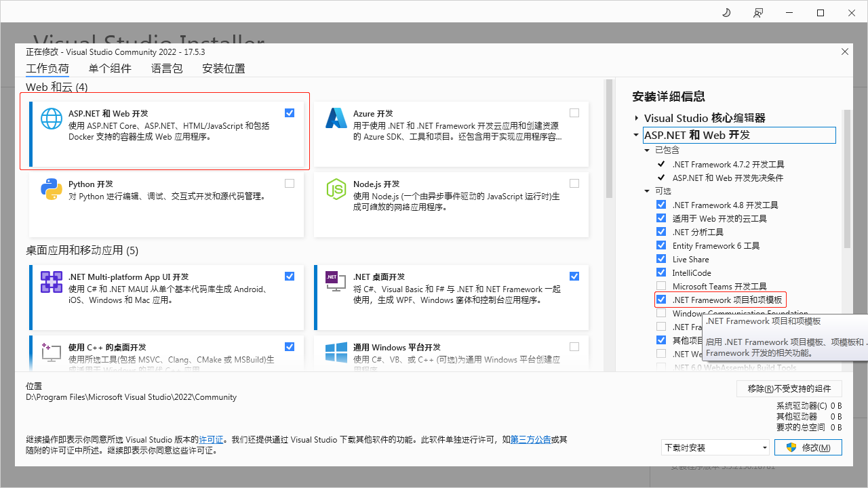Uncheck the .NET Multi-platform App UI 开发 checkbox

pos(290,276)
